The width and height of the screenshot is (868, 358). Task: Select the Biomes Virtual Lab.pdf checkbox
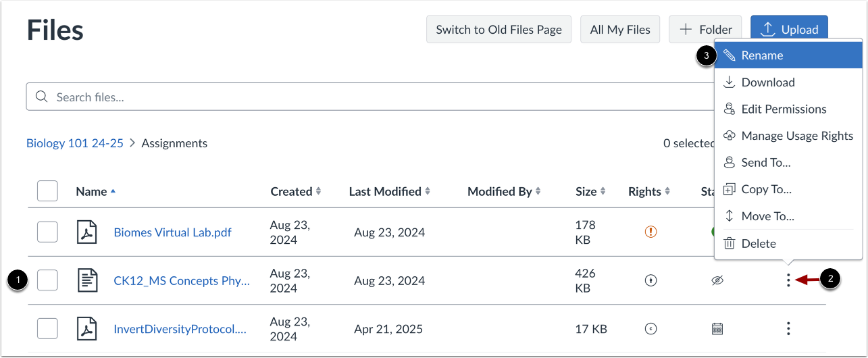(47, 232)
